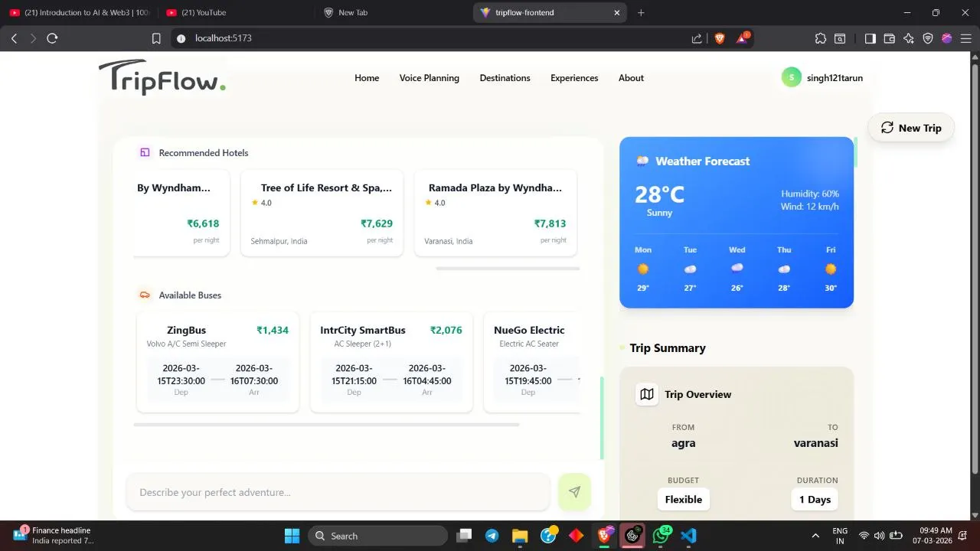The image size is (980, 551).
Task: Click the Flexible budget badge
Action: [684, 500]
